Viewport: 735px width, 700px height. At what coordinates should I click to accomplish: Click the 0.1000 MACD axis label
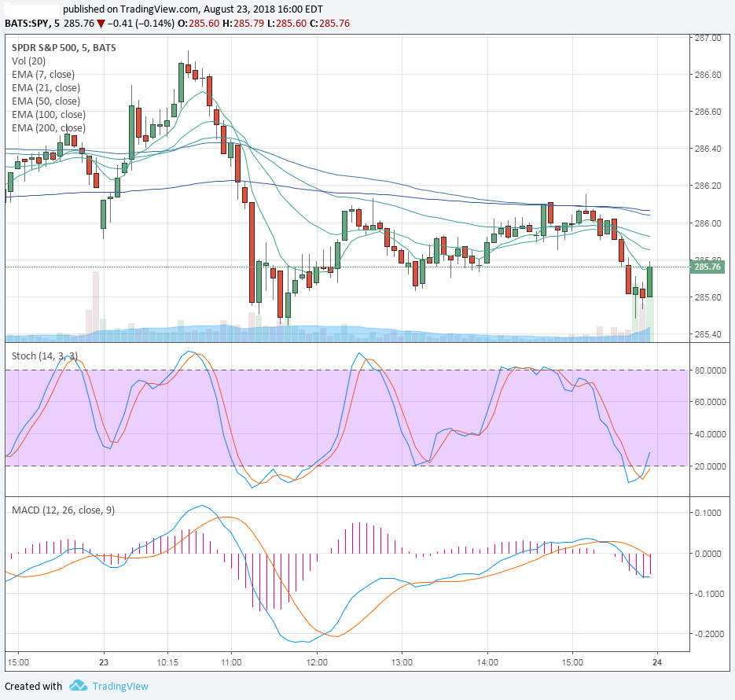click(x=707, y=513)
